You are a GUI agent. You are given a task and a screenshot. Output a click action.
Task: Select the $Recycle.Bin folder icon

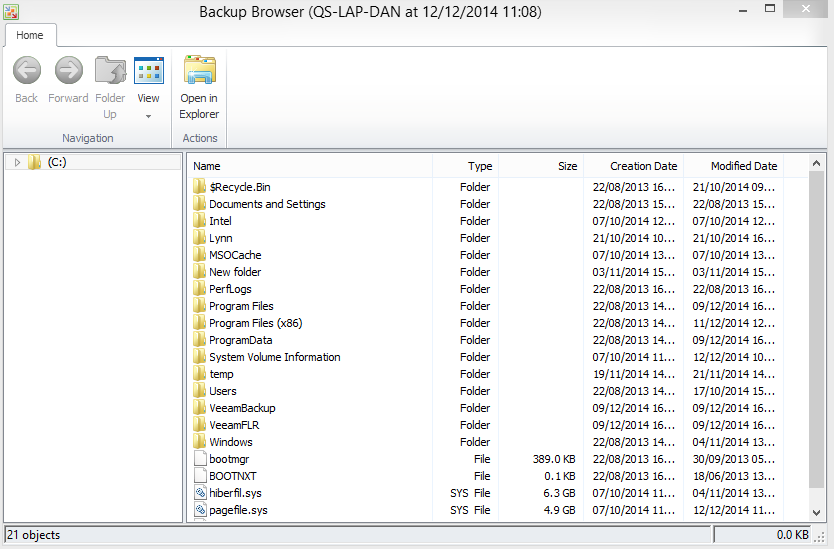click(199, 187)
